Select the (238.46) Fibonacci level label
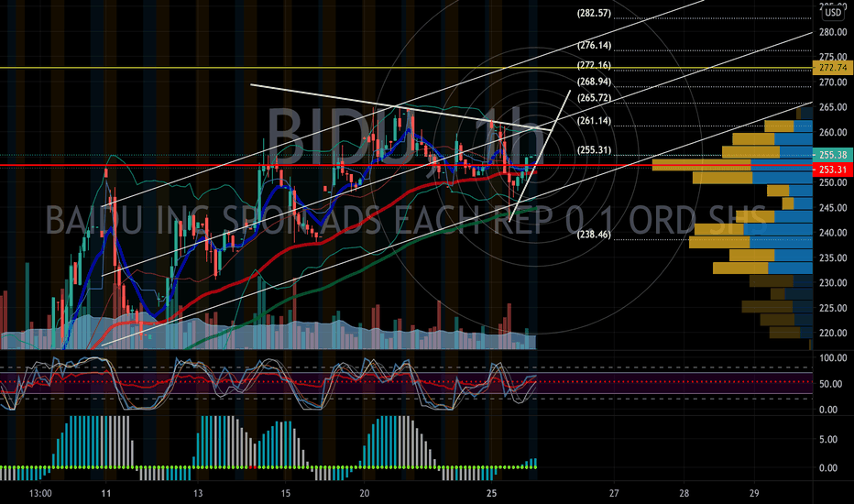The height and width of the screenshot is (504, 854). [x=594, y=235]
